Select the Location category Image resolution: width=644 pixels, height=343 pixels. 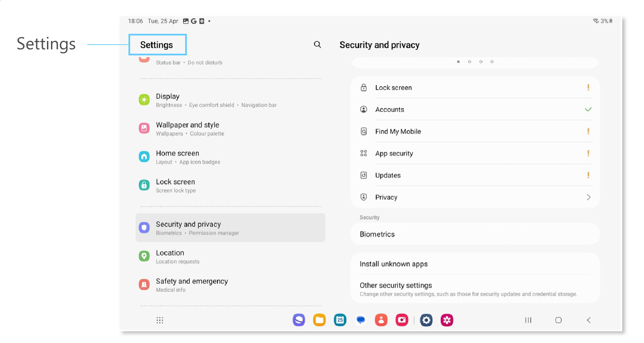tap(230, 256)
